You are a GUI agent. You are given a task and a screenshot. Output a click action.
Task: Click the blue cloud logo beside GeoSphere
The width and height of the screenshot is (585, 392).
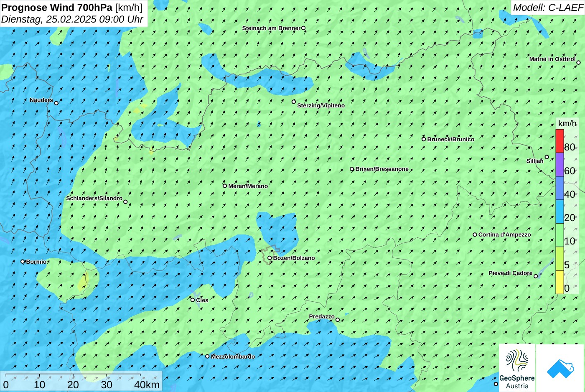point(560,368)
